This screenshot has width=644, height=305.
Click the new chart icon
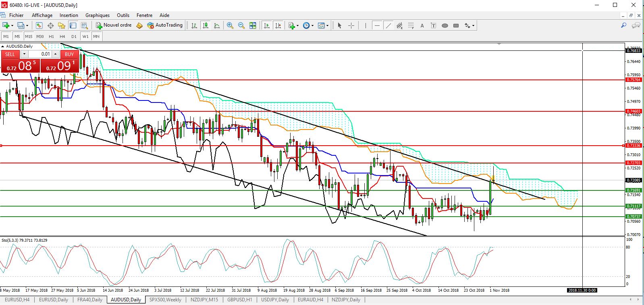click(6, 25)
